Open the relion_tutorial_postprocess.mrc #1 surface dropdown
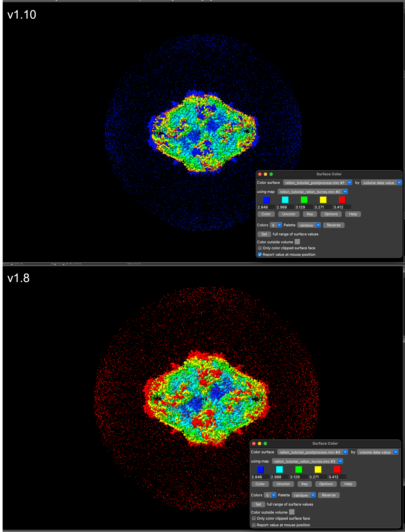Viewport: 405px width, 532px height. tap(317, 183)
